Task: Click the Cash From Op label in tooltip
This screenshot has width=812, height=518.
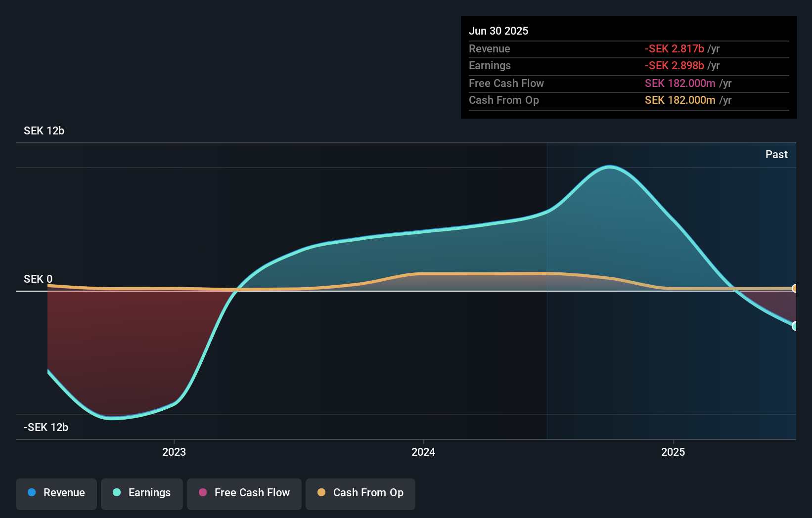Action: tap(504, 100)
